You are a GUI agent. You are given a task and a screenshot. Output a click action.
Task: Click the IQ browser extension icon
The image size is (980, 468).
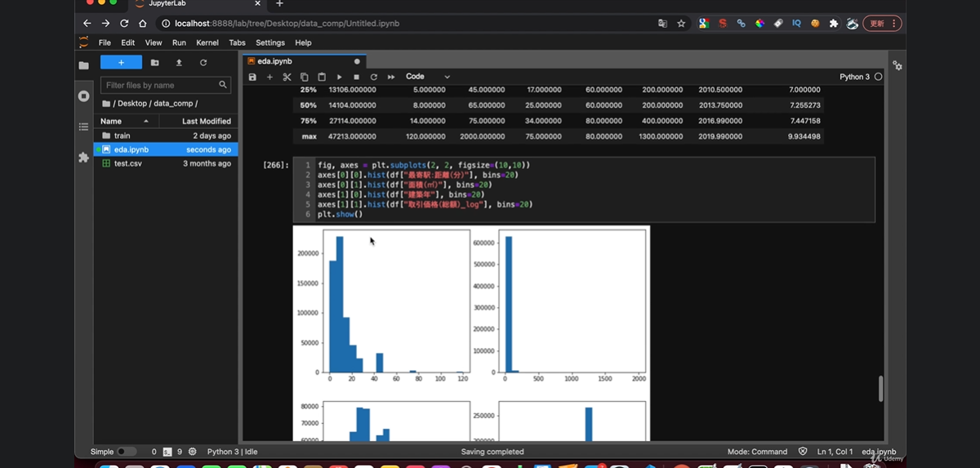click(x=796, y=24)
